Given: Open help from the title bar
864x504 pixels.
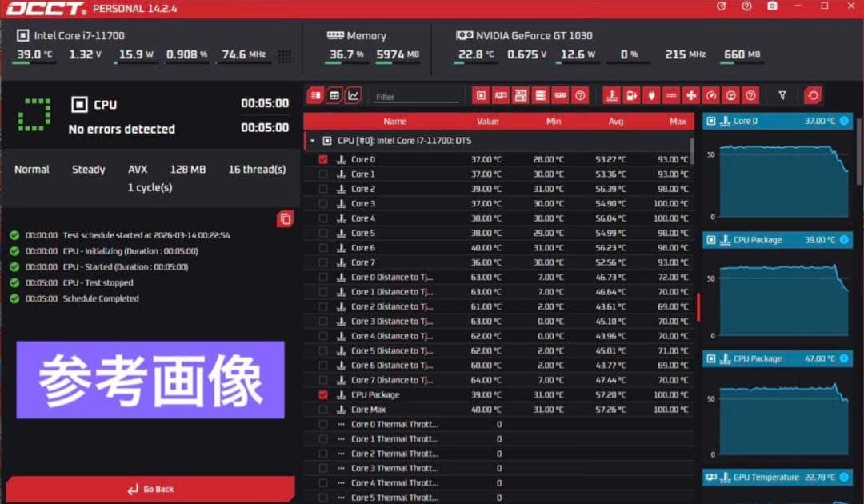Looking at the screenshot, I should [x=746, y=6].
